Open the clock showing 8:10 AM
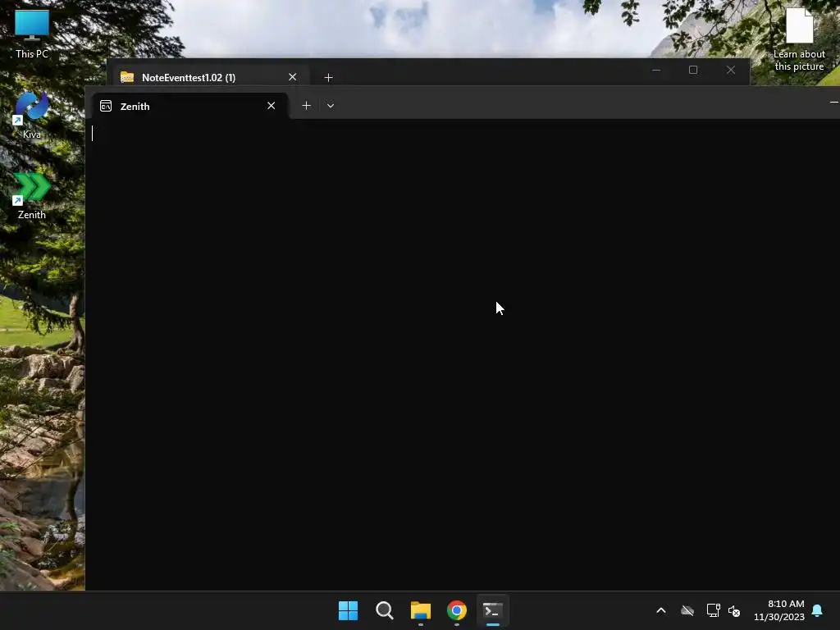840x630 pixels. tap(779, 610)
